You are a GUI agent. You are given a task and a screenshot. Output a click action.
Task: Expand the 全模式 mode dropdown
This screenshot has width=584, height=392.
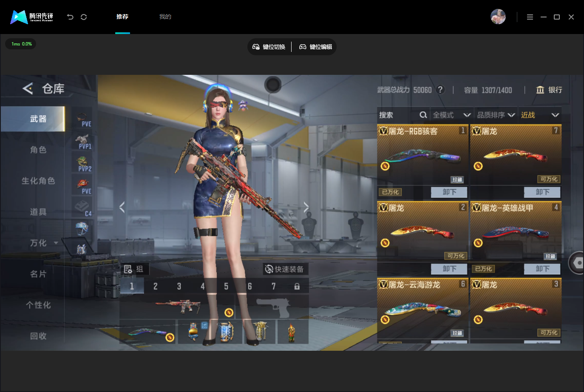coord(452,115)
